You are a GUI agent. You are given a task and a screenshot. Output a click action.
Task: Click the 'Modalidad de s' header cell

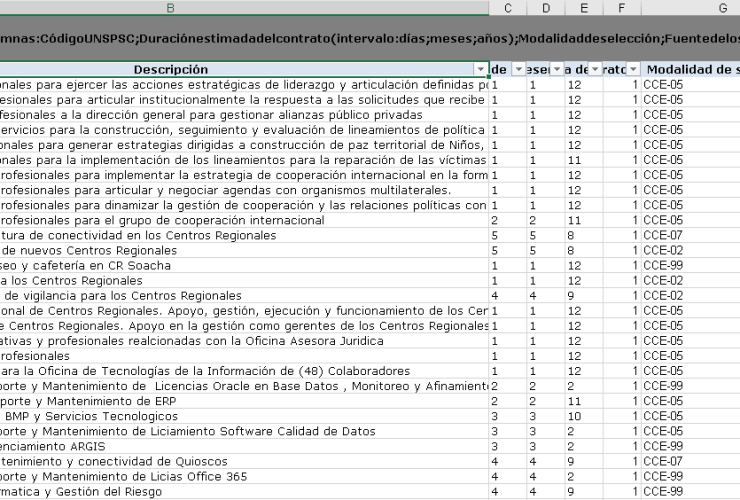(x=691, y=69)
